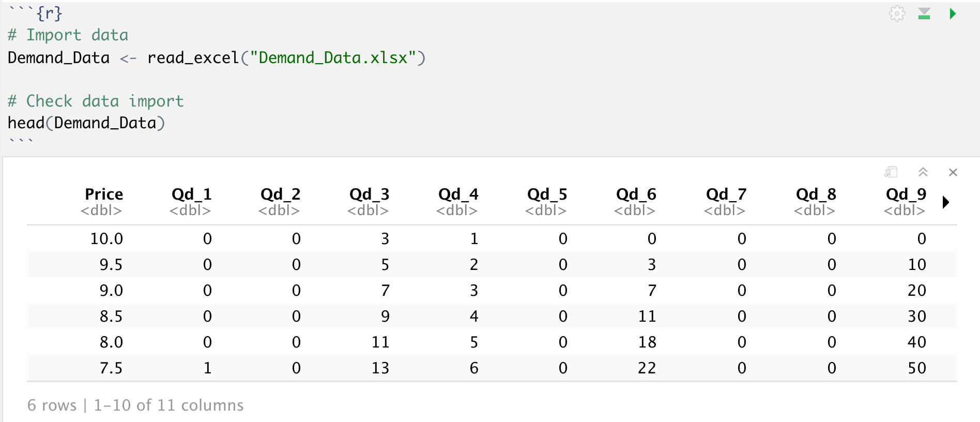Collapse the chunk output panel
980x422 pixels.
click(x=923, y=172)
